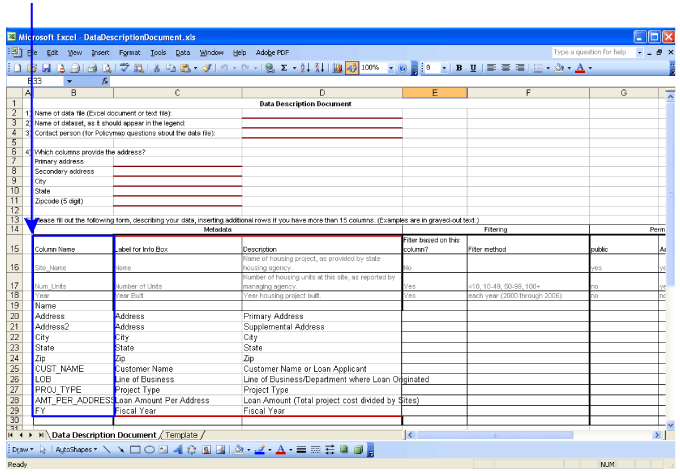
Task: Open the zoom percentage dropdown
Action: pyautogui.click(x=391, y=68)
